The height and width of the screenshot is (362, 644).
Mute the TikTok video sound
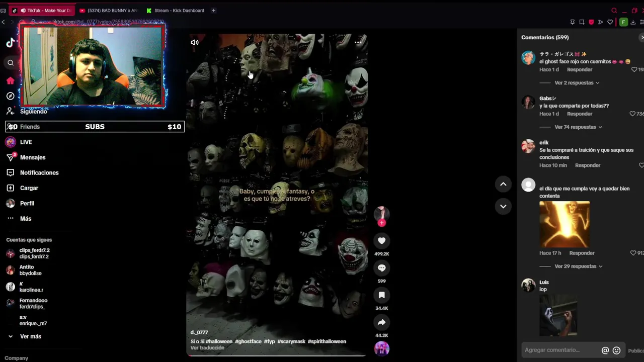[x=195, y=42]
